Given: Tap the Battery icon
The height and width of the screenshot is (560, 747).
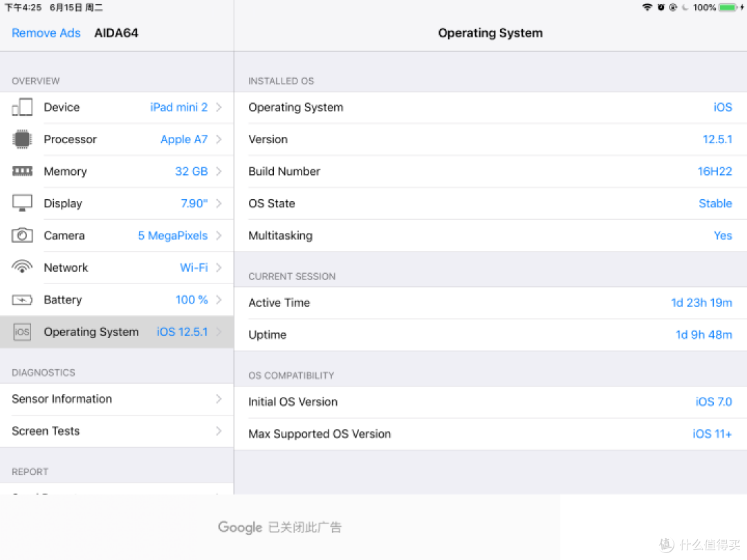Looking at the screenshot, I should click(x=22, y=299).
